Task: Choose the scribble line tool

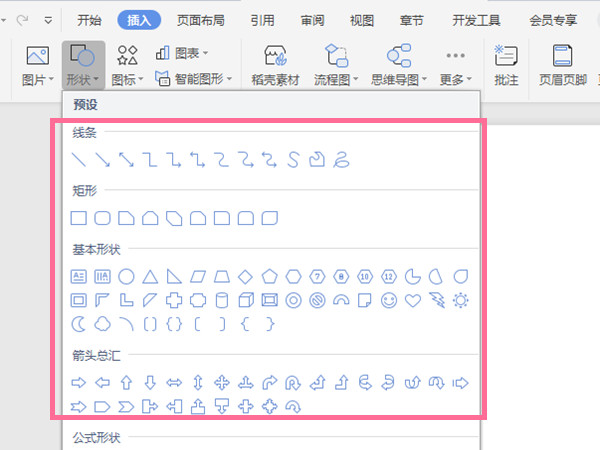Action: pyautogui.click(x=341, y=160)
